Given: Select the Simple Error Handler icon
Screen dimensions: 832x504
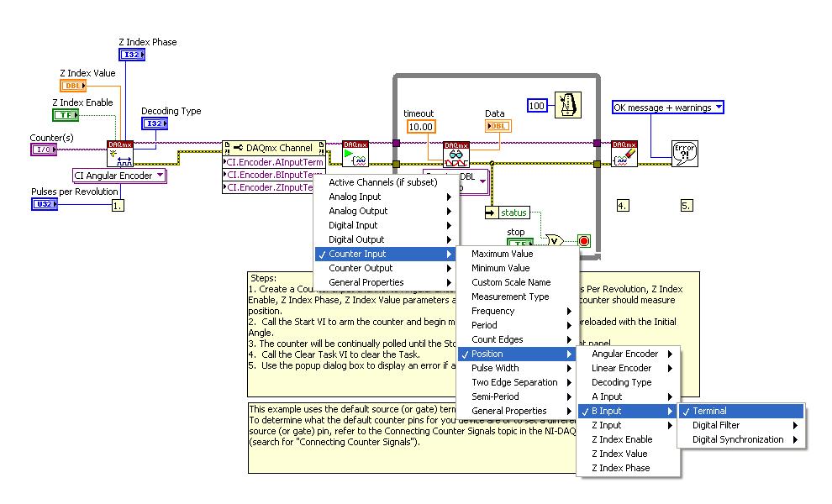Looking at the screenshot, I should pos(684,153).
